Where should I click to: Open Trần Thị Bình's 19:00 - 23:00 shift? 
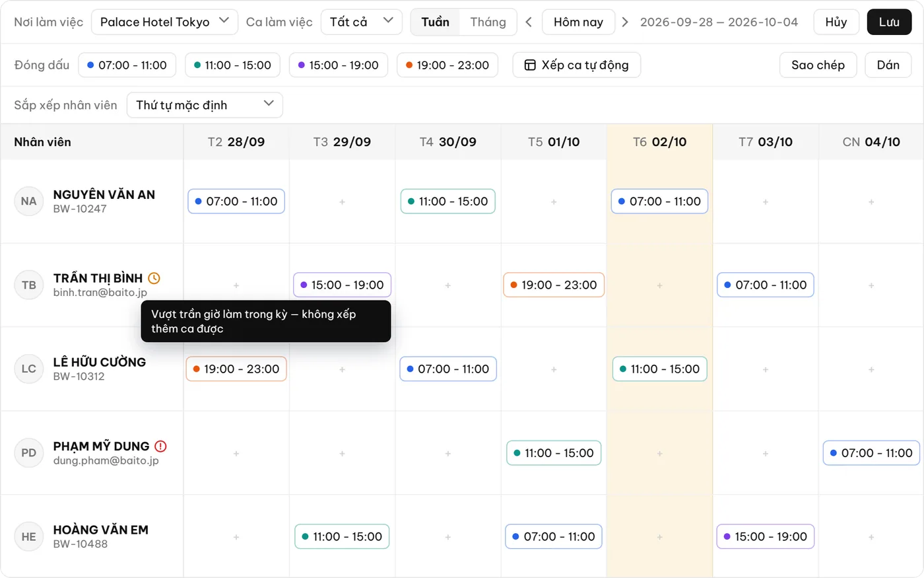click(554, 285)
